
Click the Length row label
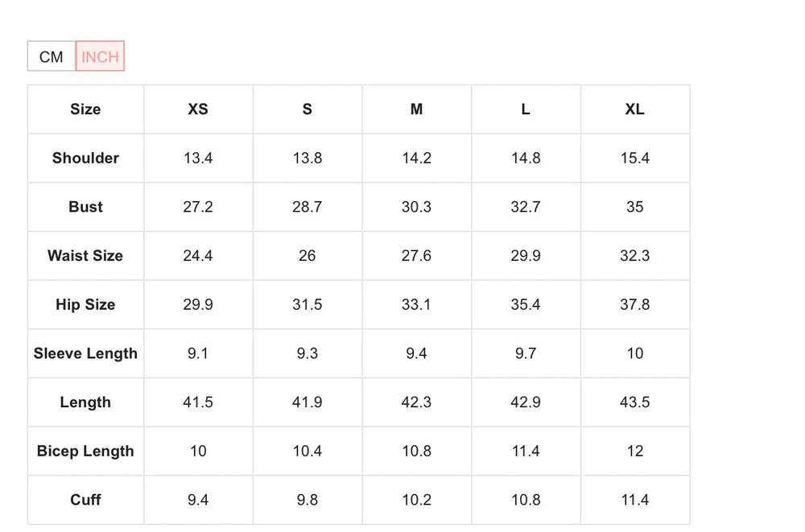pos(85,402)
